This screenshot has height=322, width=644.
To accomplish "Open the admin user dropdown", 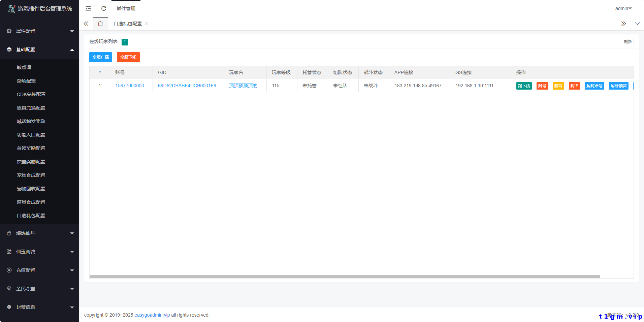I will (x=623, y=8).
